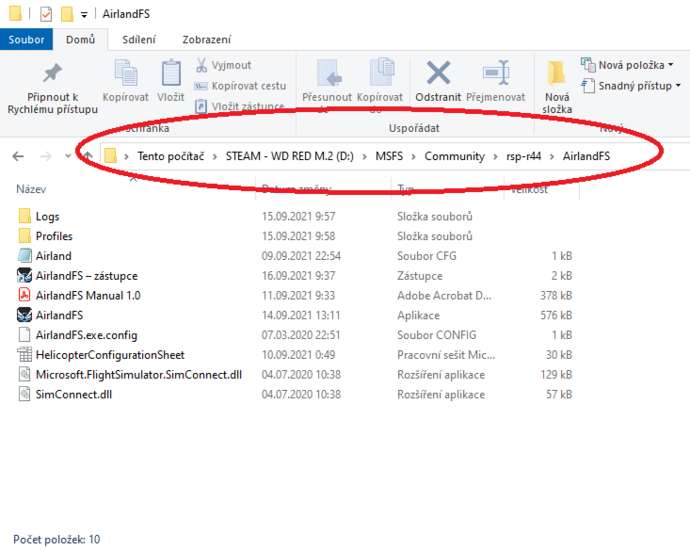This screenshot has width=690, height=550.
Task: Select Kopírovat cestu command
Action: [241, 86]
